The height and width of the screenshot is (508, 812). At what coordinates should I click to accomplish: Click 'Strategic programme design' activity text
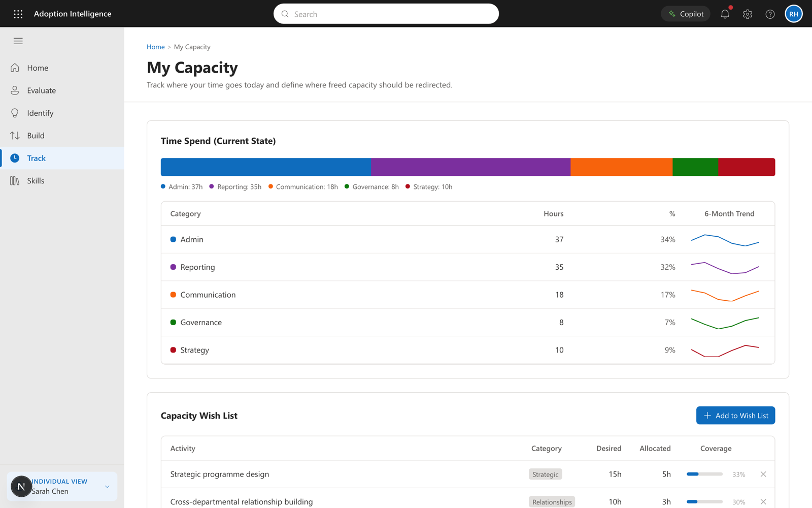coord(220,474)
